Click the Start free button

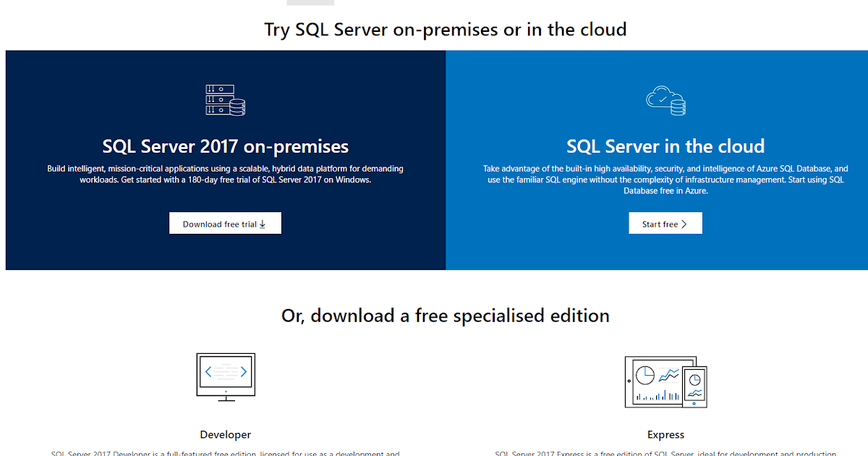click(x=665, y=223)
